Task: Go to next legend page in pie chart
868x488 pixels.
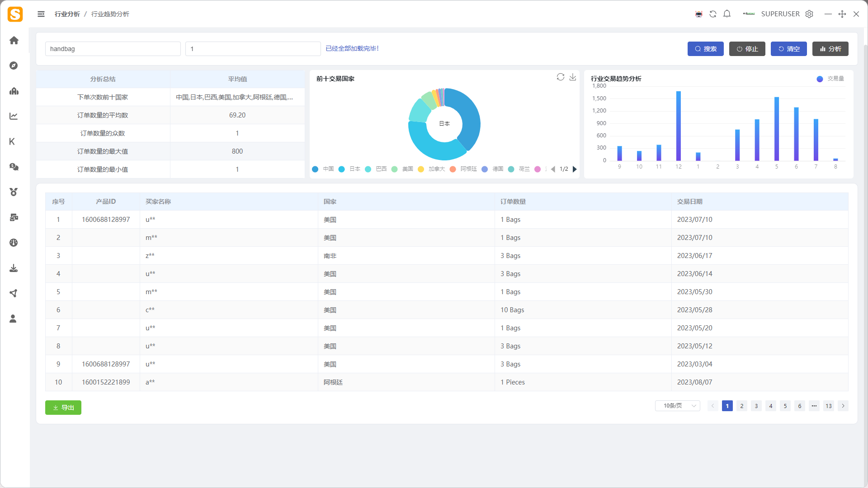Action: [x=575, y=169]
